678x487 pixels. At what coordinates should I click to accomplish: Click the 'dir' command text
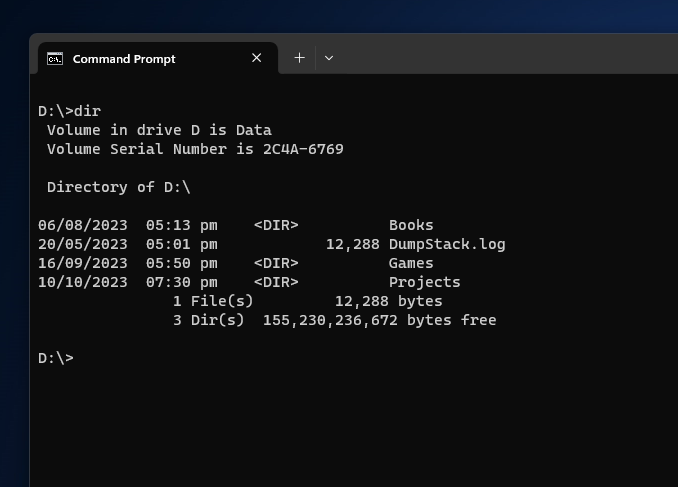tap(87, 111)
